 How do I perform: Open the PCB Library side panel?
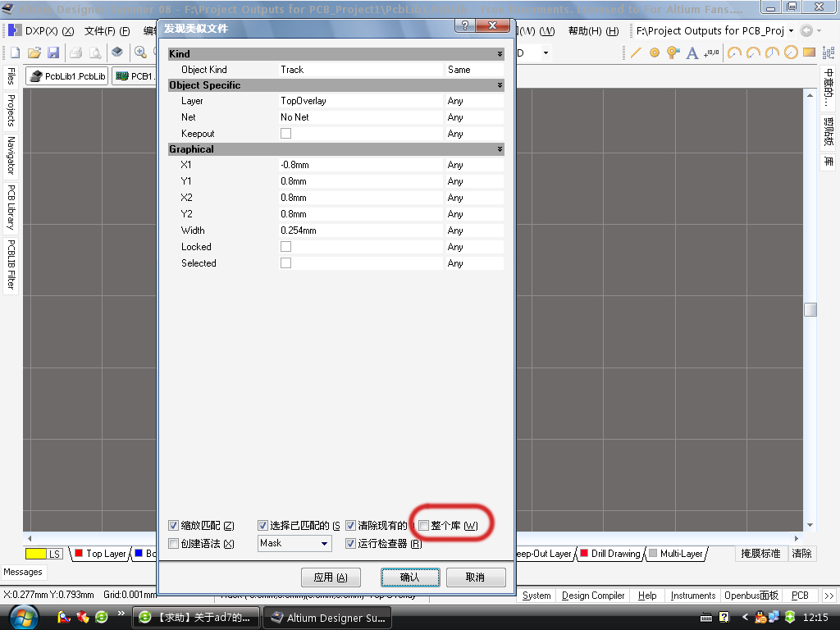(x=11, y=208)
